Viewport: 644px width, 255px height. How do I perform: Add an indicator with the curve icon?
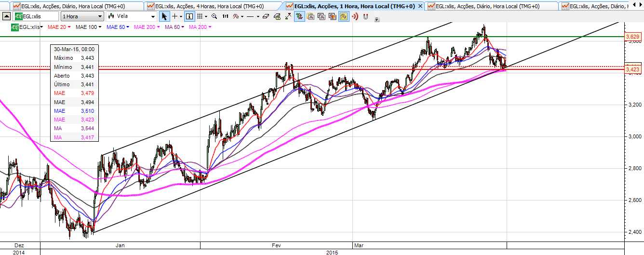pos(236,16)
